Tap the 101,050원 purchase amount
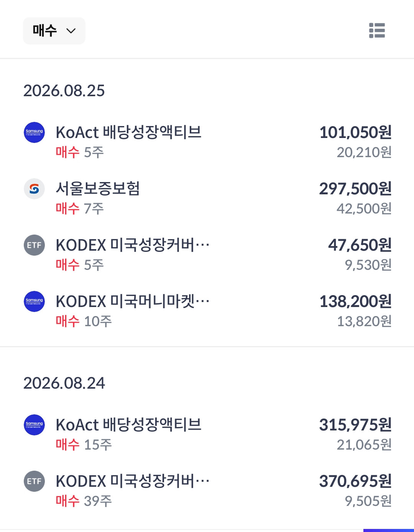414x532 pixels. (355, 132)
